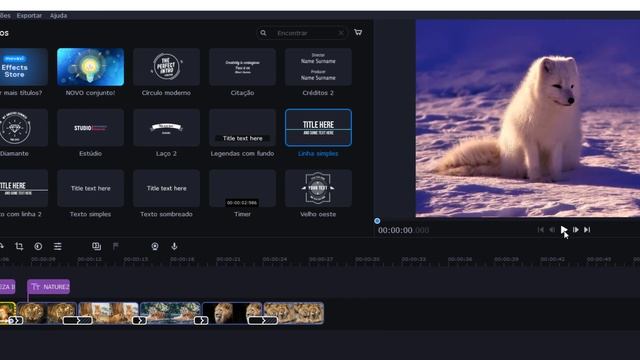Choose the Legendas com fundo title preset
The image size is (640, 360).
[242, 127]
